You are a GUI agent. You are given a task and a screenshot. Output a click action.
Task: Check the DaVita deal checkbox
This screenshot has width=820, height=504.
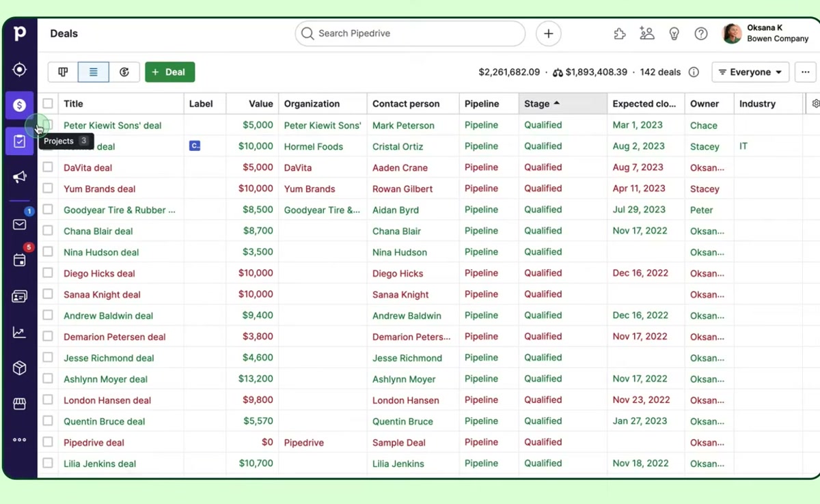click(48, 167)
